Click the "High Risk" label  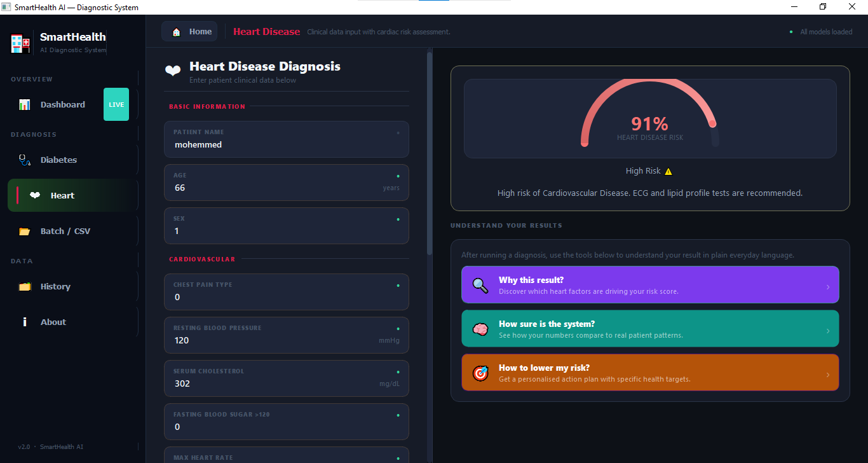(x=643, y=171)
